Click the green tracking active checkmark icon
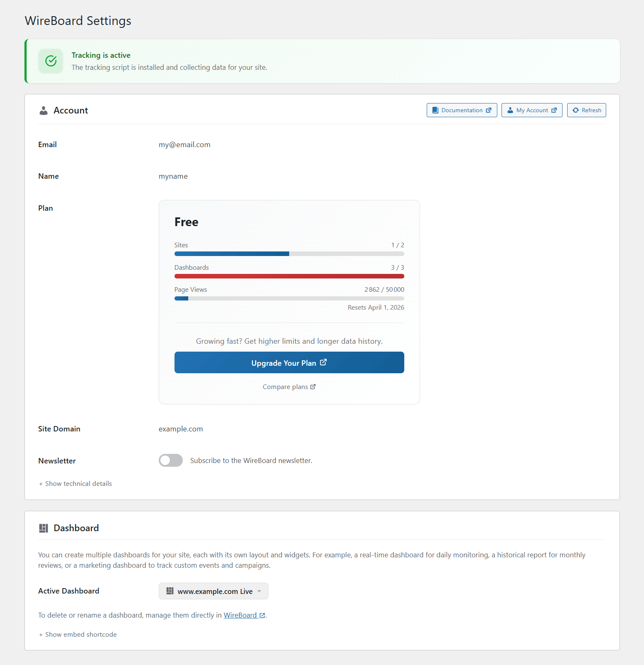644x665 pixels. [x=51, y=61]
